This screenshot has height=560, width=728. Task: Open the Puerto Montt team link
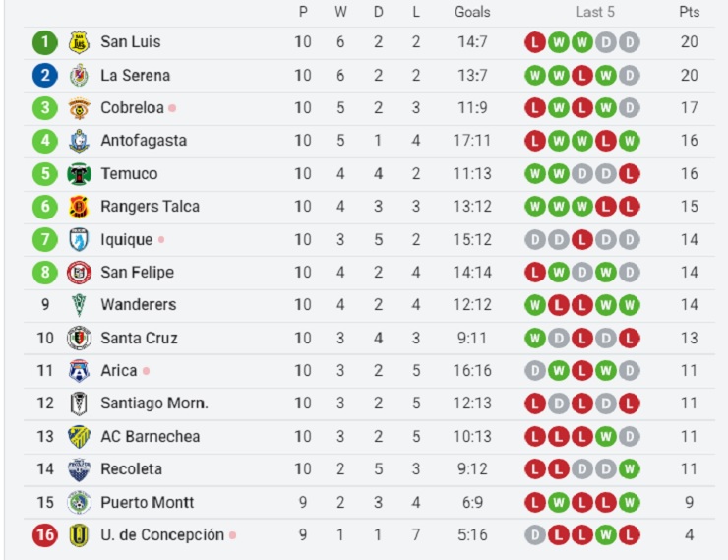(148, 502)
